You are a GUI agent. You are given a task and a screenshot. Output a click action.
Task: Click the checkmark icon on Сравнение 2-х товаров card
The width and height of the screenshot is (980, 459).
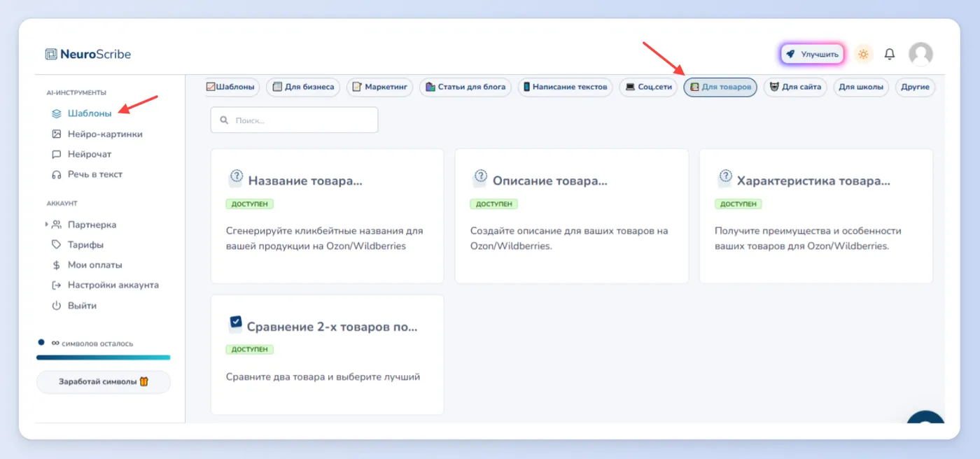[235, 324]
